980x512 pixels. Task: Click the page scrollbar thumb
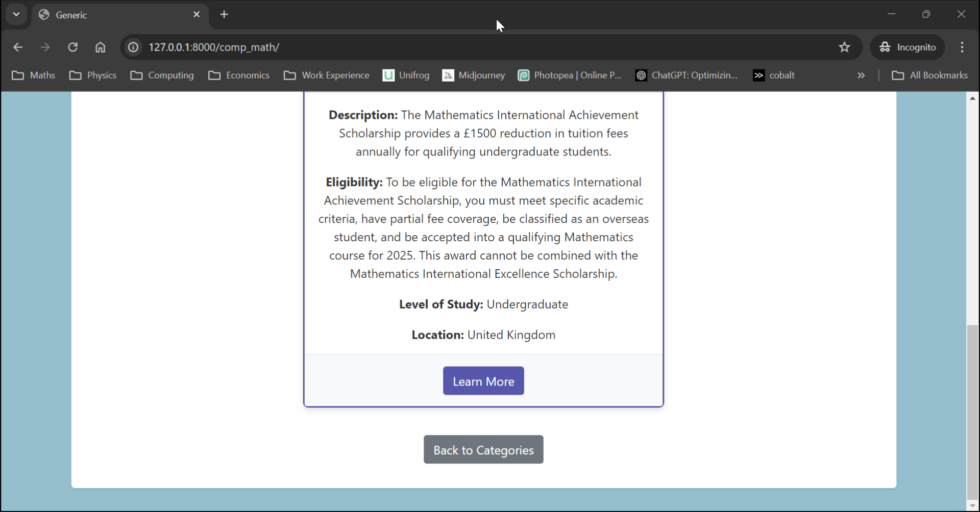[973, 412]
